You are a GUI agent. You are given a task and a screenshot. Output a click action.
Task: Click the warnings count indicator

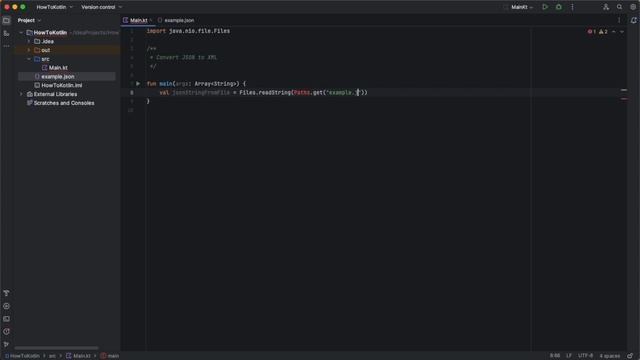[x=603, y=31]
